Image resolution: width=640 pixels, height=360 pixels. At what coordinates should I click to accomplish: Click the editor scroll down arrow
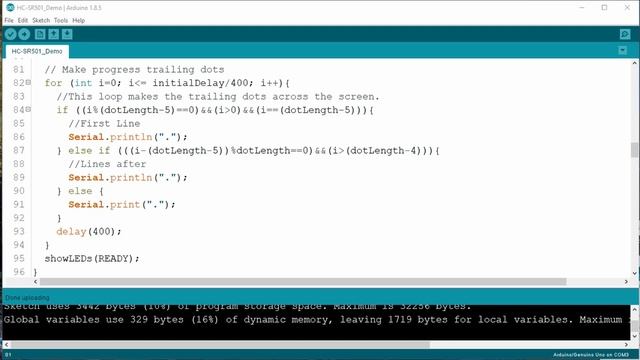click(x=634, y=273)
